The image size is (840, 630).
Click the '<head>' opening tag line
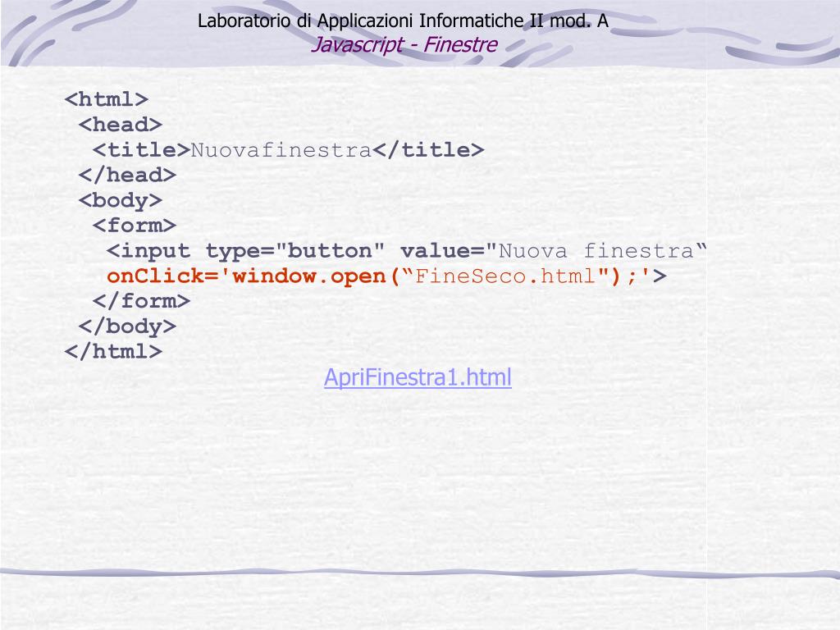coord(120,125)
